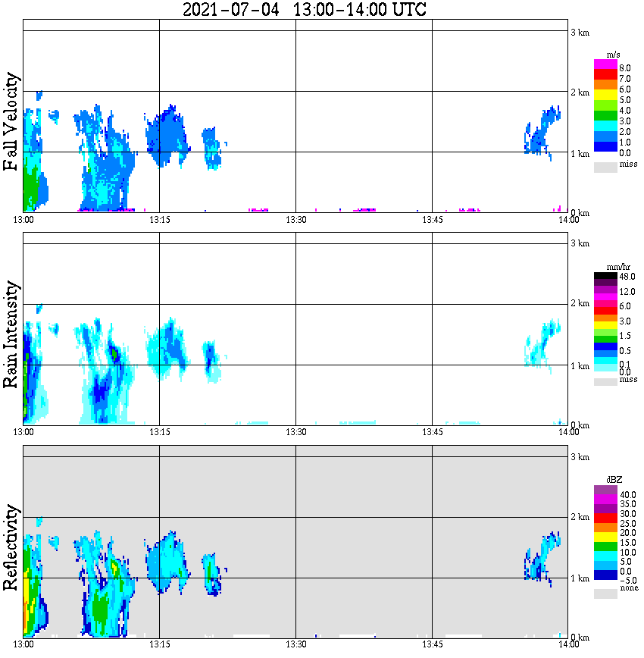Click '3 km' label of Reflectivity plot
Screen dimensions: 644x658
coord(580,457)
